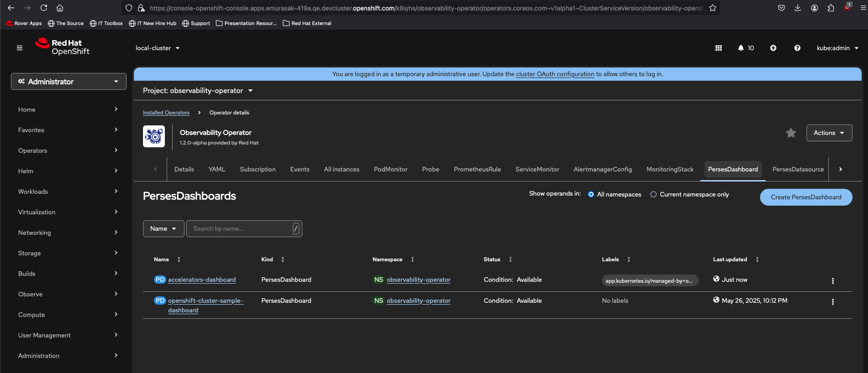Open the Actions dropdown
Viewport: 868px width, 373px height.
click(x=829, y=133)
